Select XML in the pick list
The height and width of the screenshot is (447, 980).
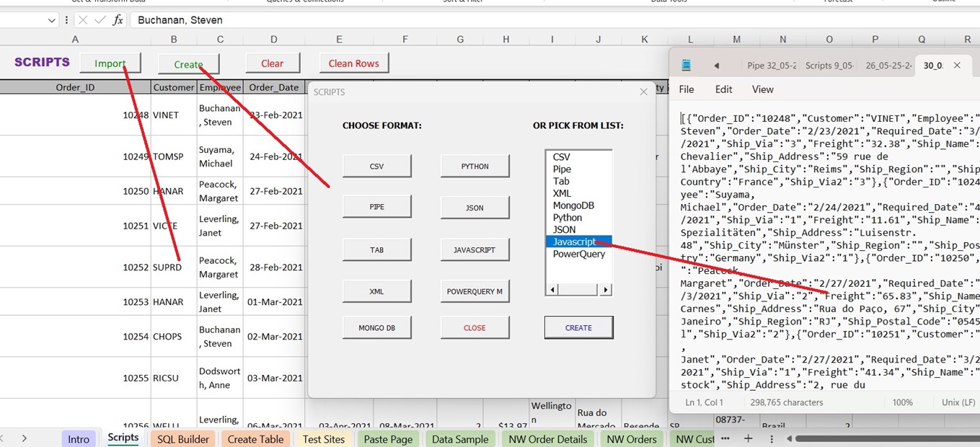tap(579, 193)
